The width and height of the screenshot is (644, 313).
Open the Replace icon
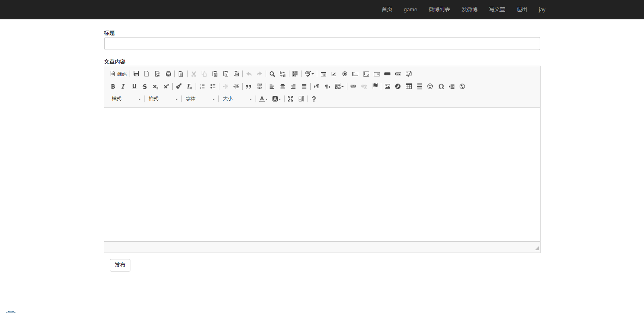tap(283, 74)
